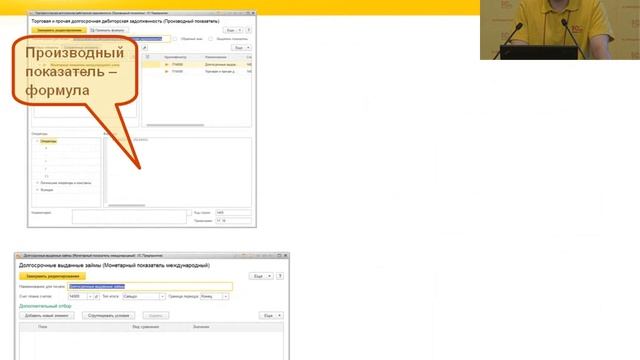Click 'Завершить редактирование' in monetary indicator window

53,276
